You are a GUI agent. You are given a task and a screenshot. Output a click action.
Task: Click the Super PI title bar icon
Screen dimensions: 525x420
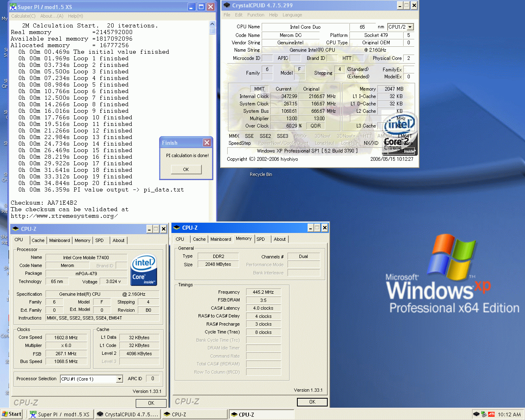(x=13, y=7)
